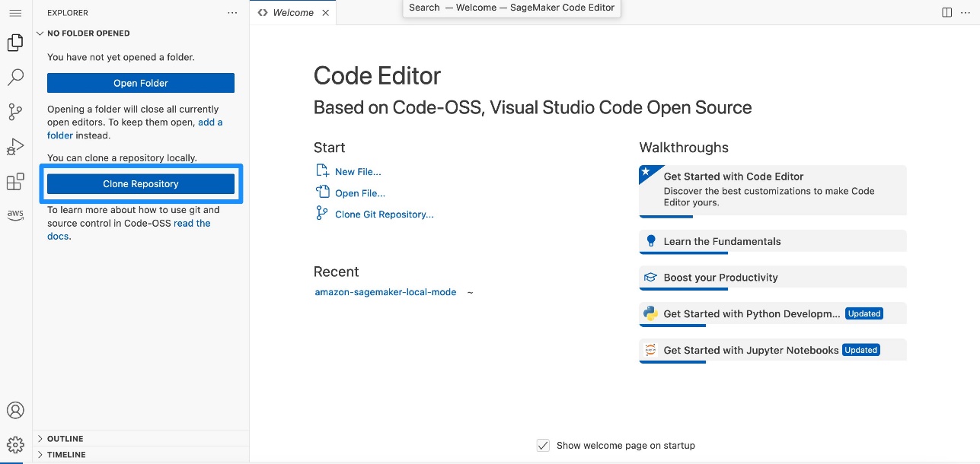Click the Open File... link
This screenshot has width=980, height=464.
pos(360,193)
